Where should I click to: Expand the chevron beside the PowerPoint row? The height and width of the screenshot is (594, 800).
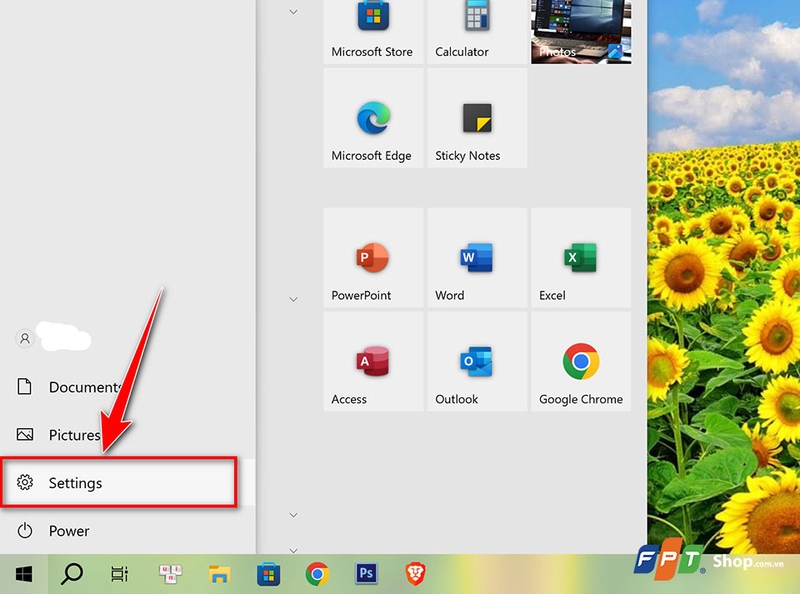293,299
